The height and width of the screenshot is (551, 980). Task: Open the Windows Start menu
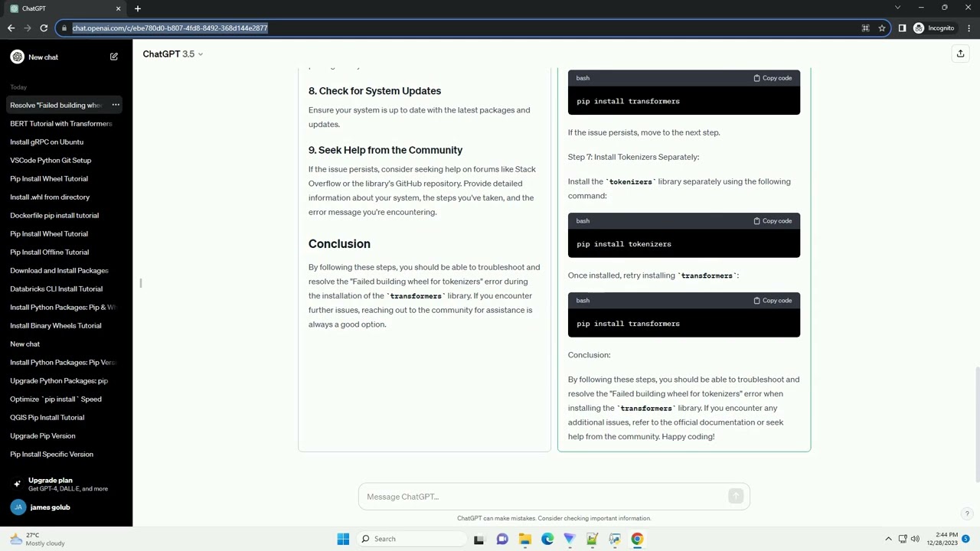click(x=343, y=539)
